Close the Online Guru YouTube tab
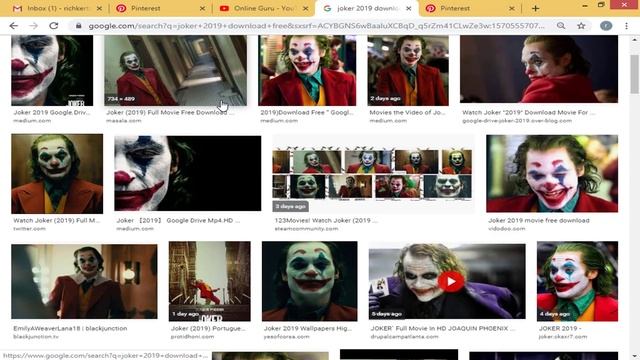Screen dimensions: 640x360 (x=305, y=8)
